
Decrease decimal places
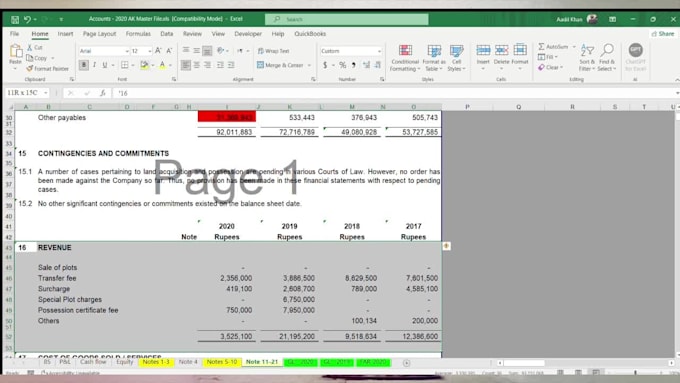[x=377, y=65]
